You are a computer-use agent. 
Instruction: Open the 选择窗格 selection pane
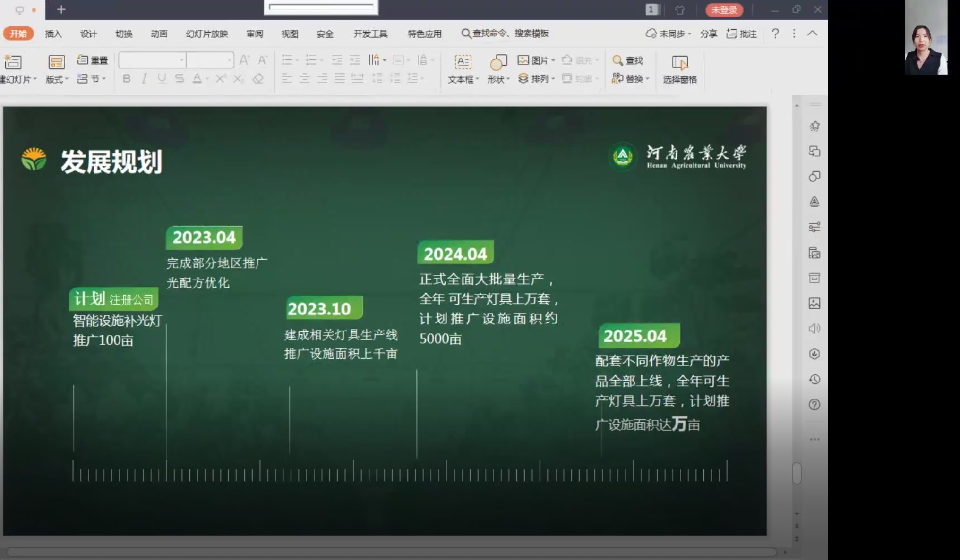point(680,68)
